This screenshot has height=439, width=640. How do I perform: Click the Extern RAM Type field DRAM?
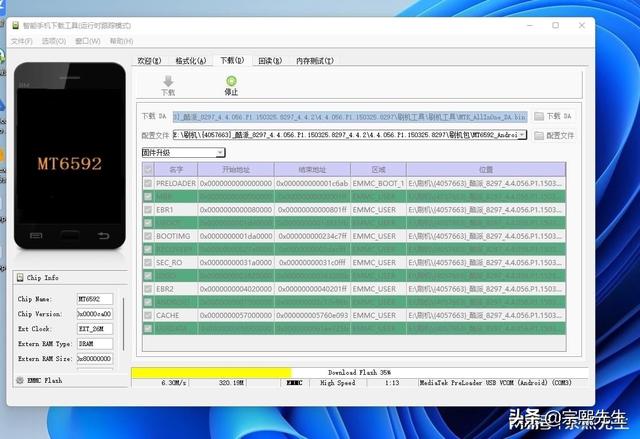click(x=95, y=344)
